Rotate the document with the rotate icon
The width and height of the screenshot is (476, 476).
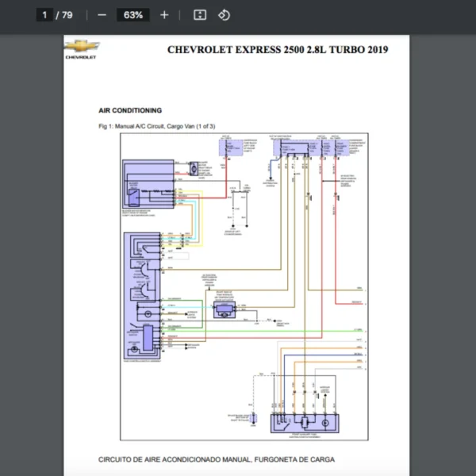[224, 15]
